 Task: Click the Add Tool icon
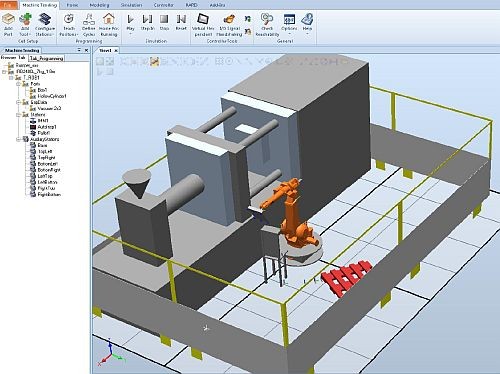click(x=25, y=24)
